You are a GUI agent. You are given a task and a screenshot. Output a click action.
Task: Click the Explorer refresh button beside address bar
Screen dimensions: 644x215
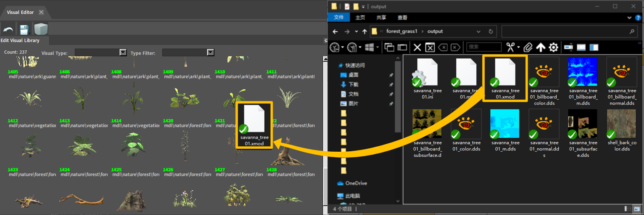(x=491, y=31)
